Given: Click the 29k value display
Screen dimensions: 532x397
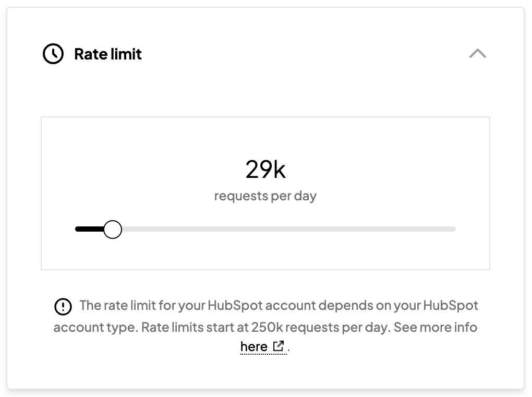Looking at the screenshot, I should pyautogui.click(x=265, y=169).
